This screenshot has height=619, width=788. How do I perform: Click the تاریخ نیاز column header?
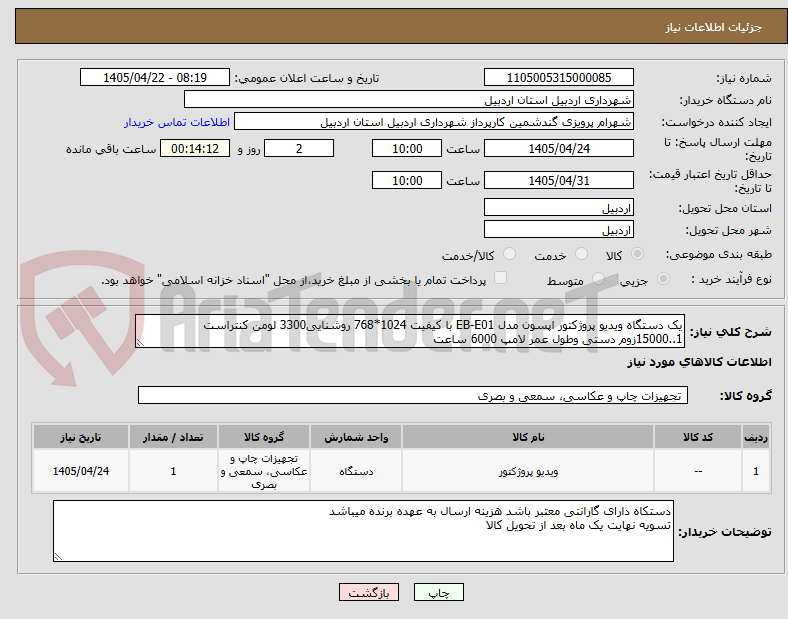pyautogui.click(x=81, y=437)
